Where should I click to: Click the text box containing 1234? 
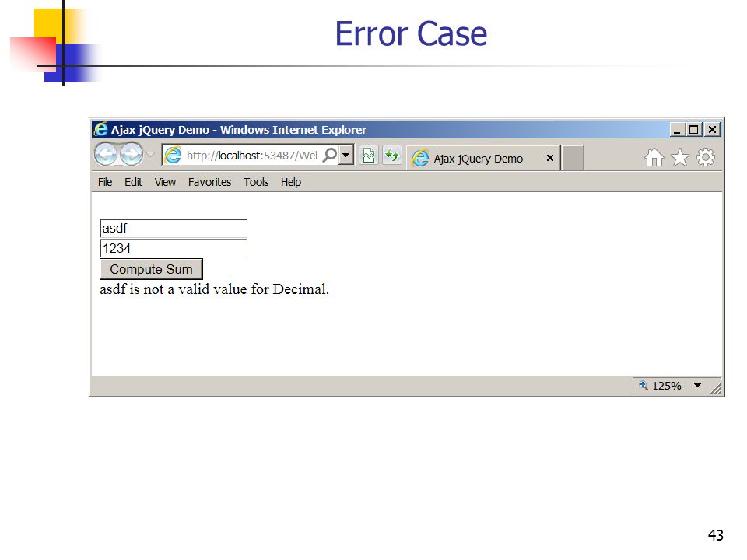click(174, 249)
